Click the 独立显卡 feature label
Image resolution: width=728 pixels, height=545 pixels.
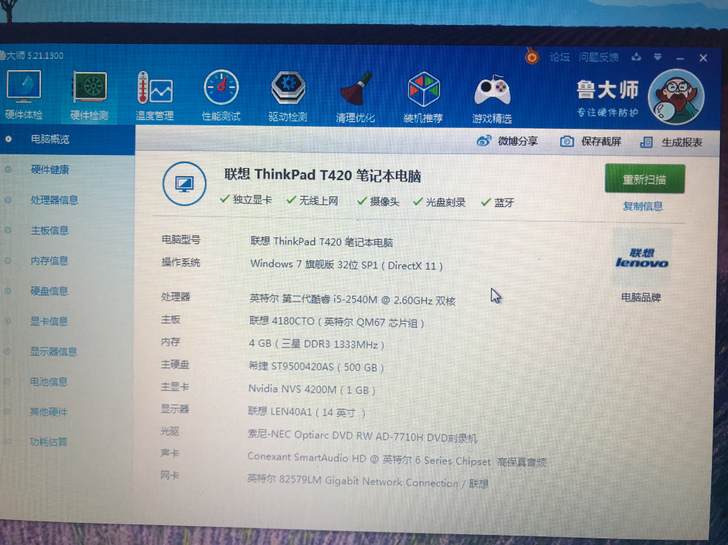252,200
